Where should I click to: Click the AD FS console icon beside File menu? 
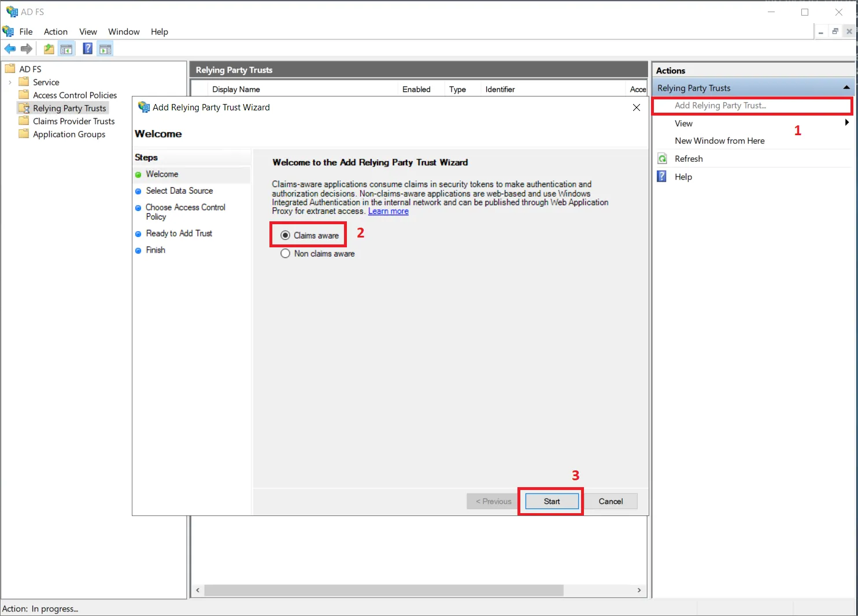[8, 31]
